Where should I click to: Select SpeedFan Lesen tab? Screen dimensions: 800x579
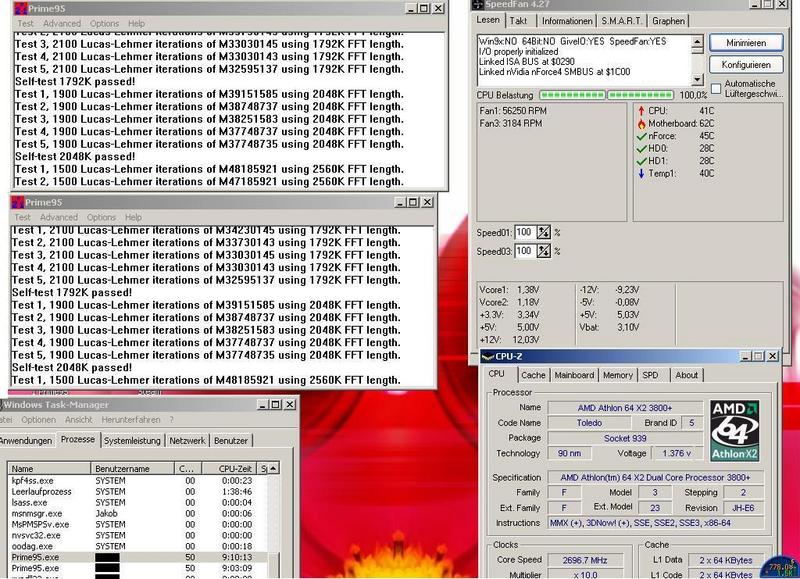pyautogui.click(x=488, y=20)
